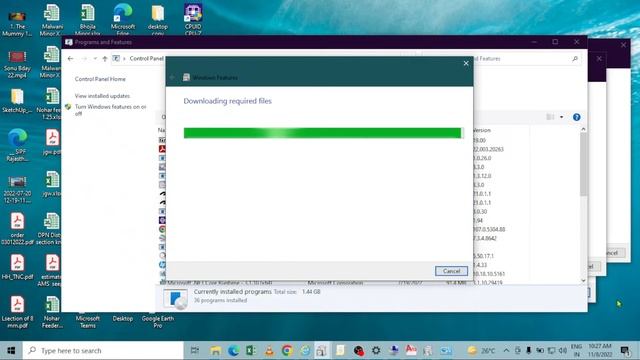Select 2022-07-20 12-19-11 desktop file

(x=17, y=189)
